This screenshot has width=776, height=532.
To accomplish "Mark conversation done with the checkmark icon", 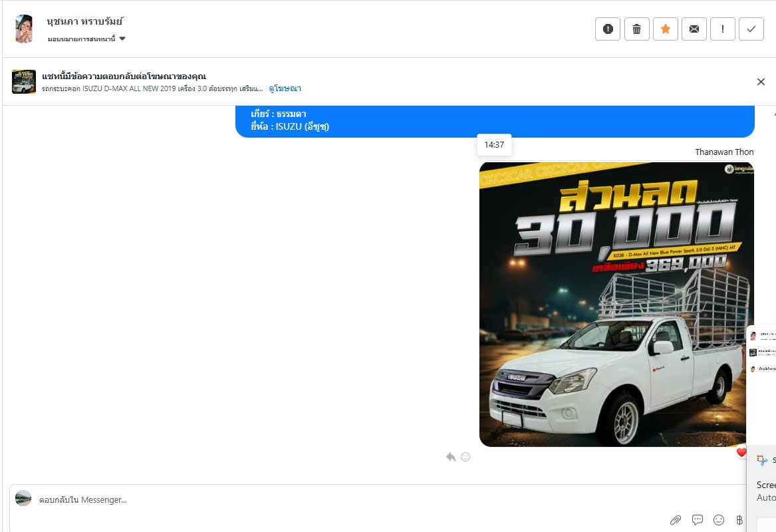I will [x=751, y=29].
